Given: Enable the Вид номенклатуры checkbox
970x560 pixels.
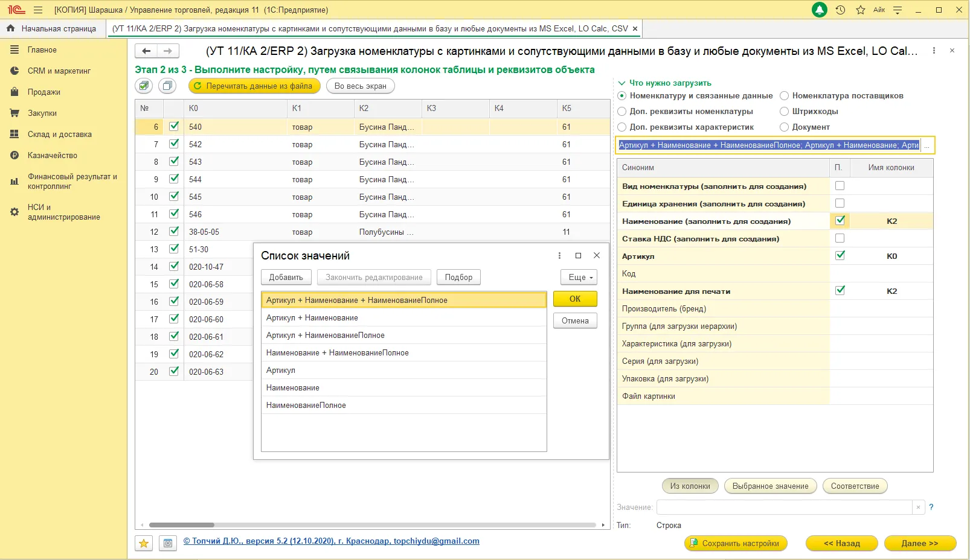Looking at the screenshot, I should tap(840, 186).
